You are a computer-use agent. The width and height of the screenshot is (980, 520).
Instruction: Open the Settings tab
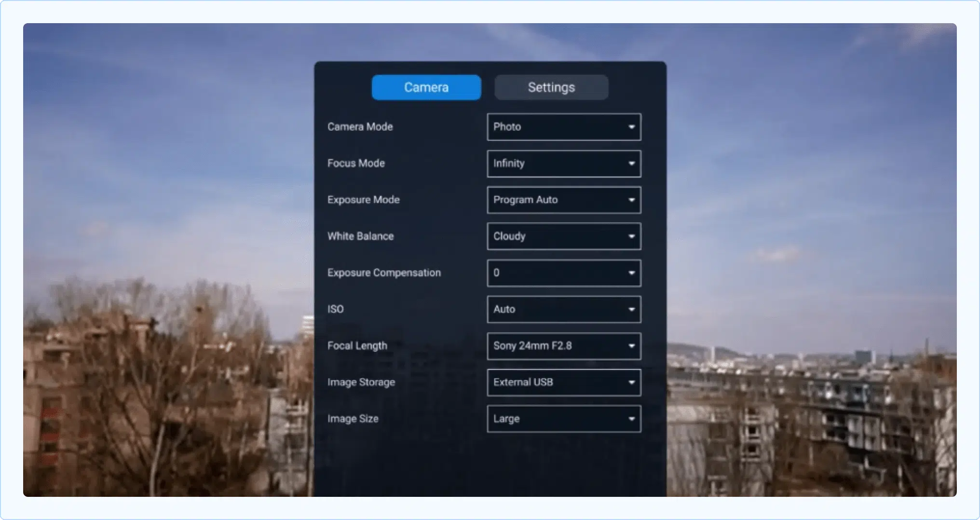pyautogui.click(x=551, y=87)
